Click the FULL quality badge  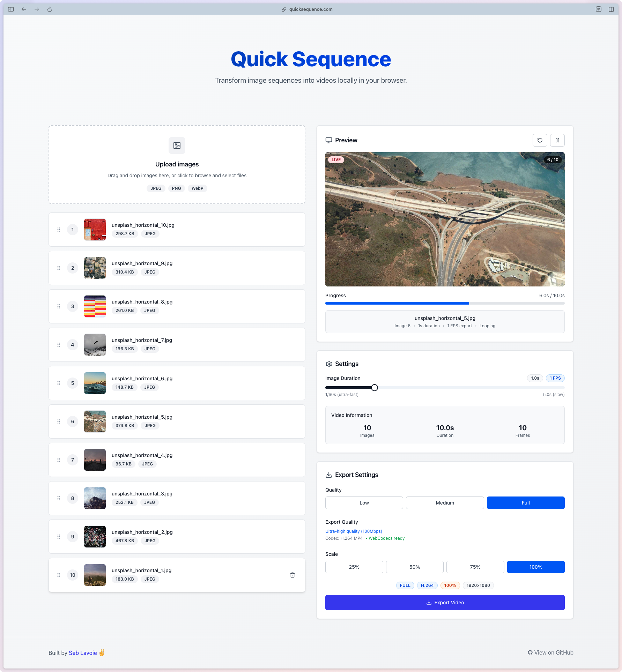pos(405,585)
